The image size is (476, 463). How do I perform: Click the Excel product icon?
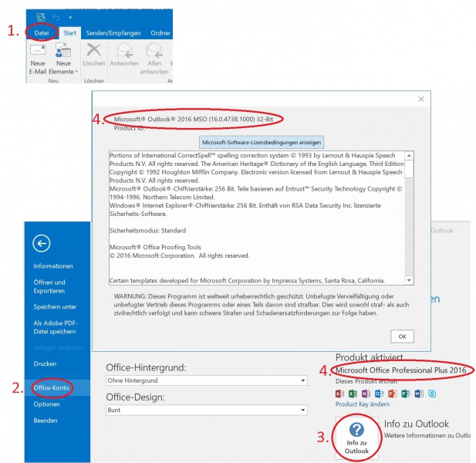click(x=353, y=394)
